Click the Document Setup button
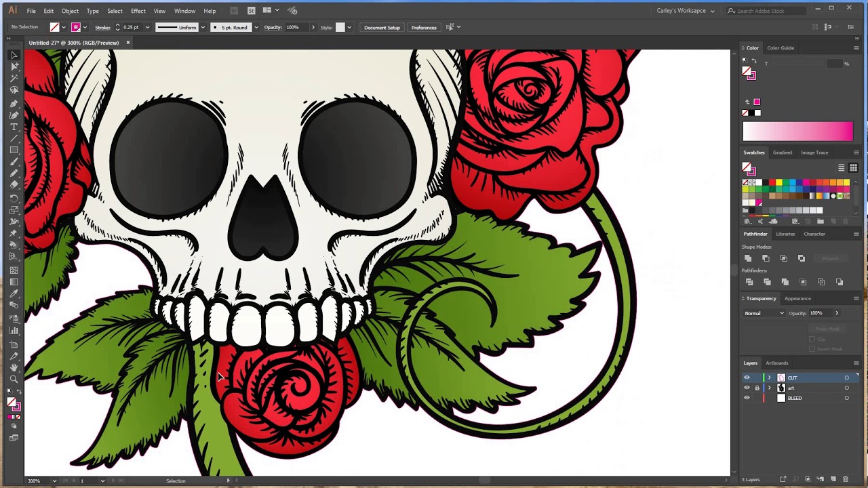Viewport: 868px width, 488px height. [382, 28]
